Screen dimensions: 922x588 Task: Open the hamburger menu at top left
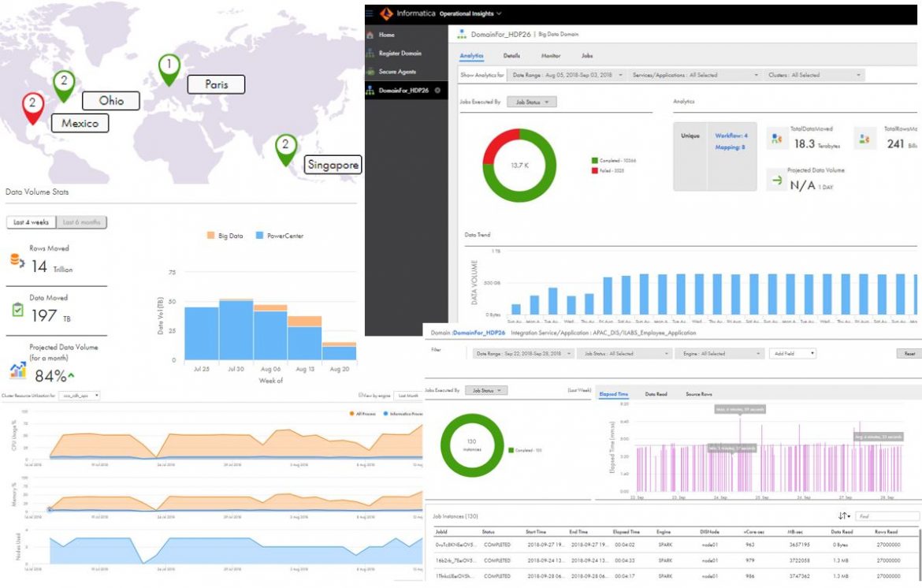click(x=369, y=13)
